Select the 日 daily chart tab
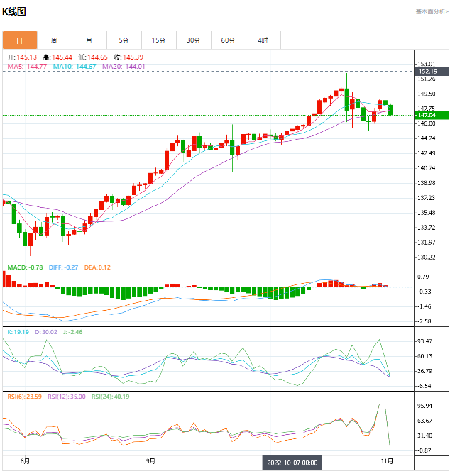This screenshot has height=476, width=450. tap(20, 40)
